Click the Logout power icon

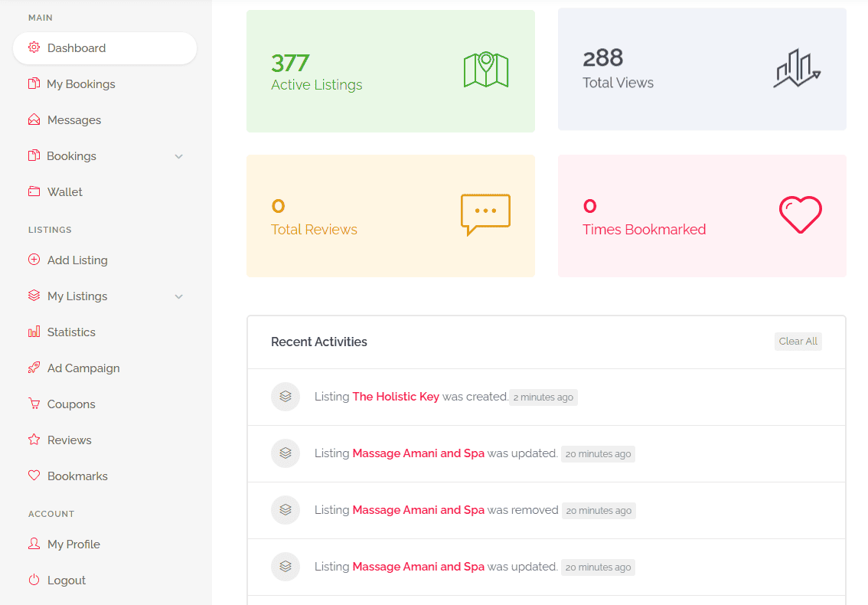pos(34,580)
